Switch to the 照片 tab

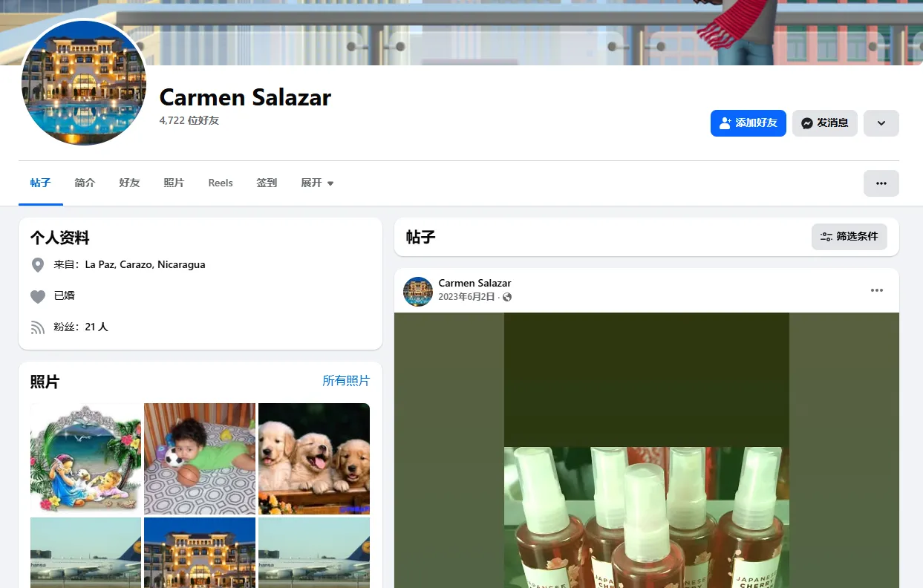pyautogui.click(x=174, y=183)
